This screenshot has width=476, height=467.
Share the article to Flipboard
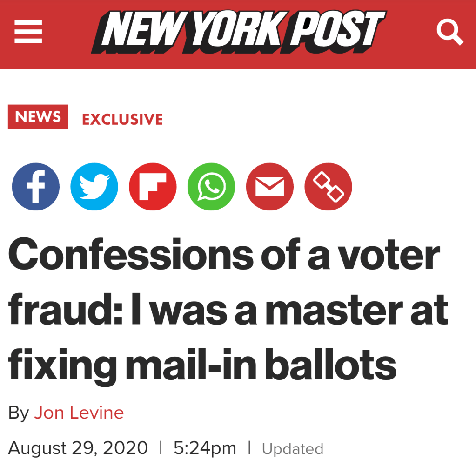pos(153,186)
